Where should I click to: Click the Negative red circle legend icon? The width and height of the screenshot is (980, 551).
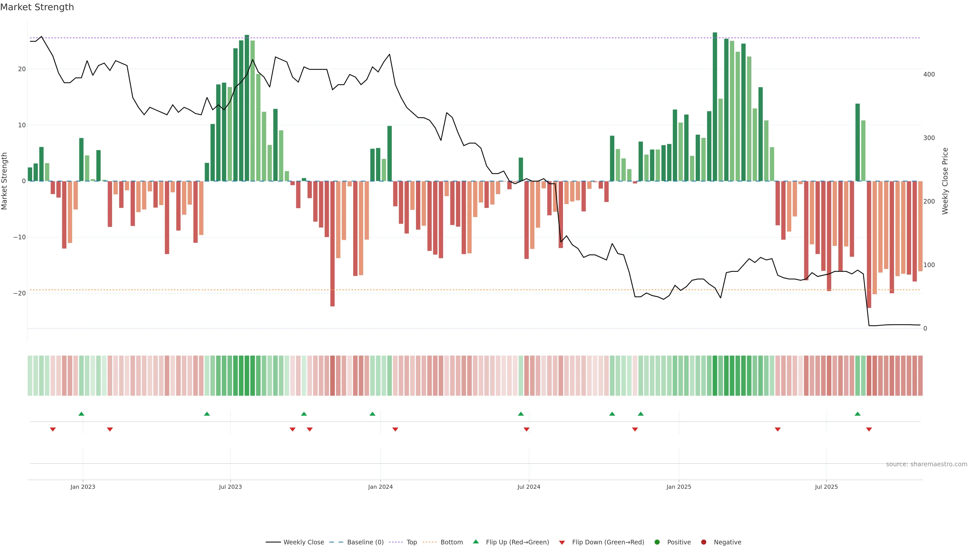click(x=703, y=542)
